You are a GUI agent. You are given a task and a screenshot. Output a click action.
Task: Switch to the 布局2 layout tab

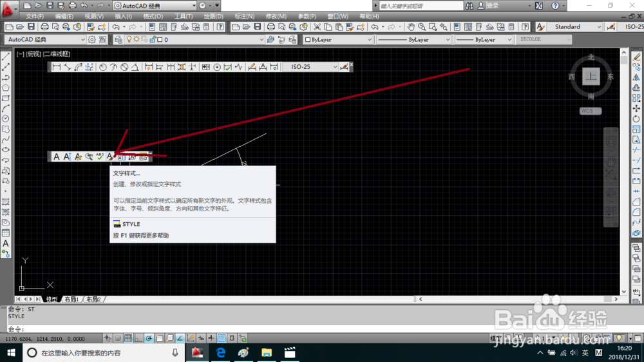pos(93,299)
